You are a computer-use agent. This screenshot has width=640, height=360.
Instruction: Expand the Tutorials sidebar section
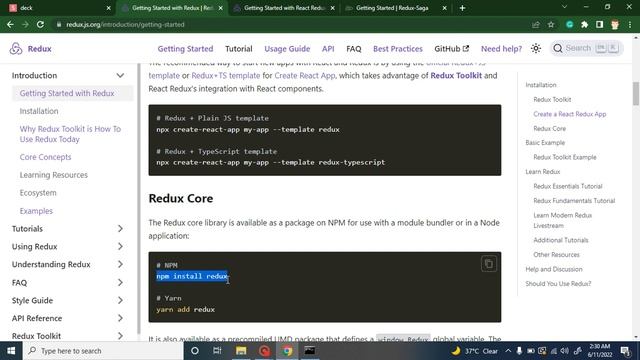(120, 229)
